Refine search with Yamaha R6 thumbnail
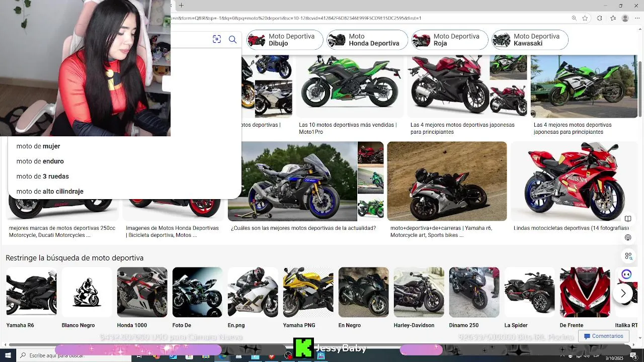 click(x=31, y=292)
